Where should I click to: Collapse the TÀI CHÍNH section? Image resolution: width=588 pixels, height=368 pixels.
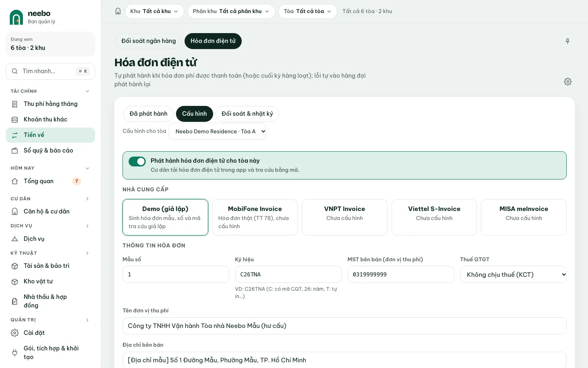coord(87,91)
